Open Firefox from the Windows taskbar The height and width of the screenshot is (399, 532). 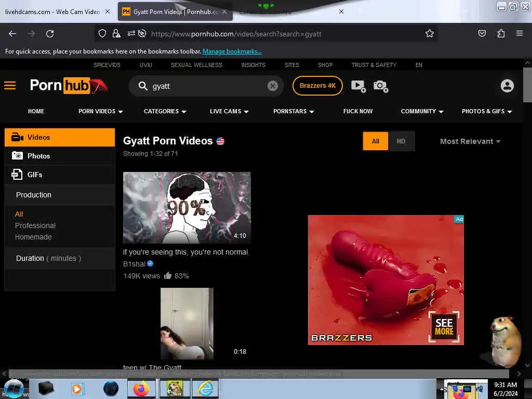pyautogui.click(x=141, y=389)
